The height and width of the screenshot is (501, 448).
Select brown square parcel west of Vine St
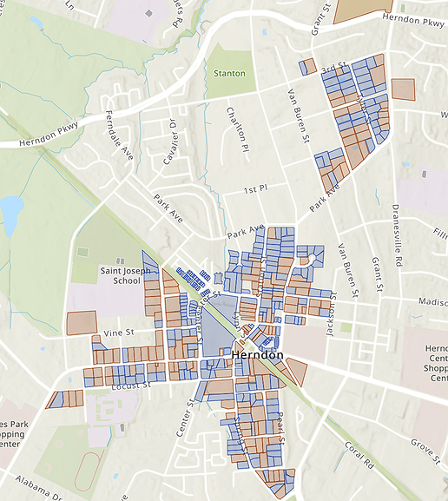[x=82, y=323]
